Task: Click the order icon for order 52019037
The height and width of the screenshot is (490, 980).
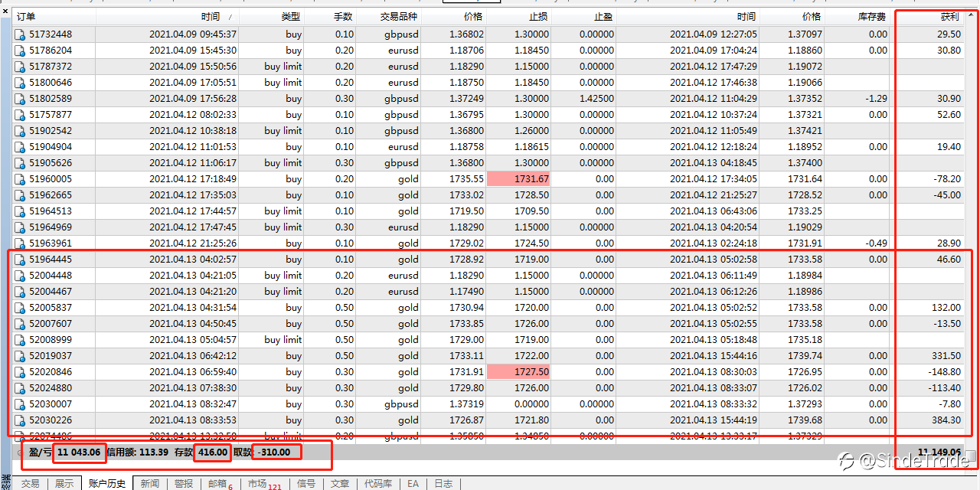Action: click(20, 356)
